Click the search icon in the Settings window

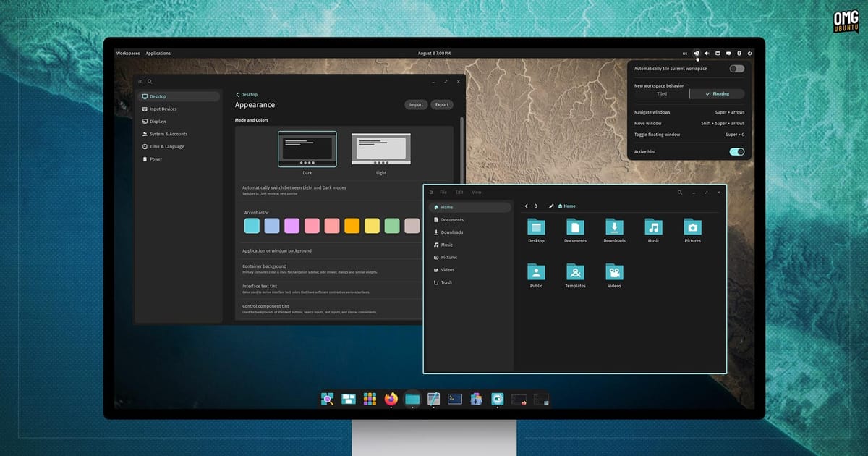150,82
